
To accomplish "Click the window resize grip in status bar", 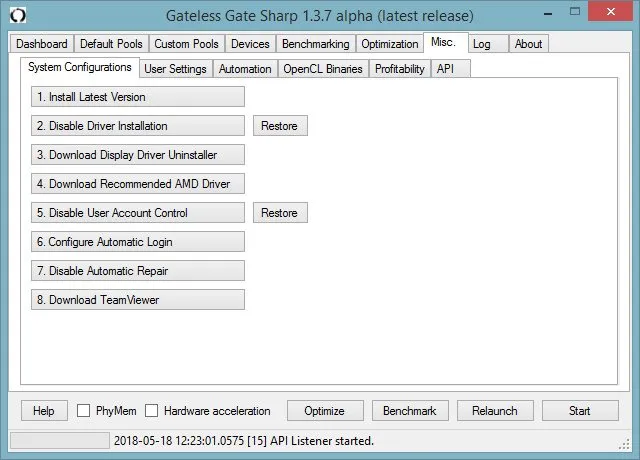I will [624, 444].
